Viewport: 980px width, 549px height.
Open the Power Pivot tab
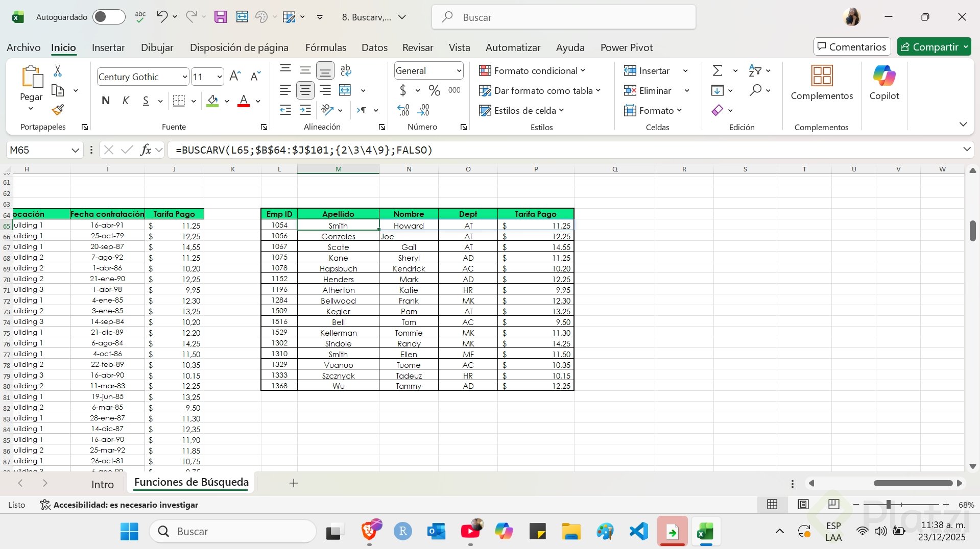tap(627, 47)
